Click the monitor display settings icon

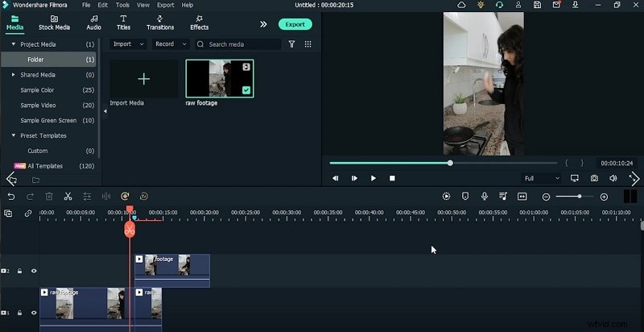click(x=575, y=178)
